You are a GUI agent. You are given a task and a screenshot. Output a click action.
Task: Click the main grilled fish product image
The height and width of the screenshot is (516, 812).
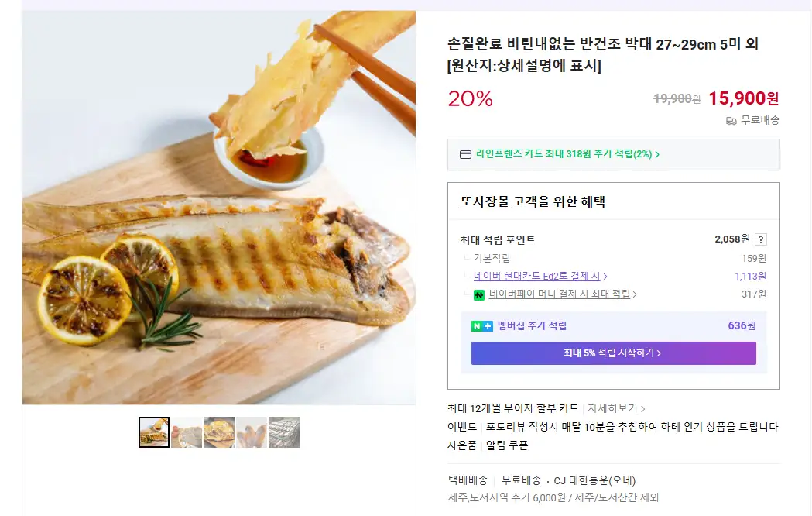(219, 208)
